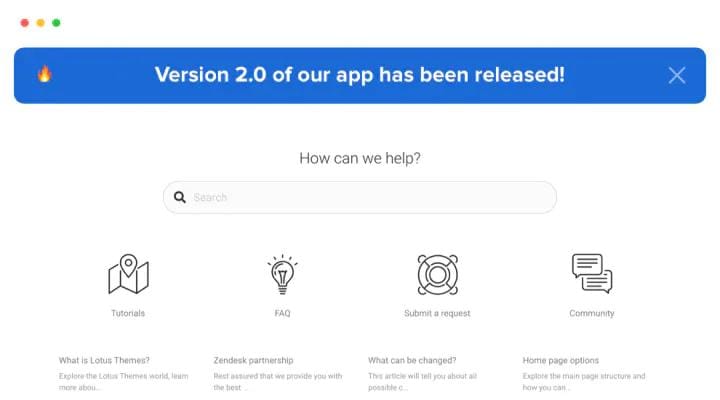Open the FAQ lightbulb icon
This screenshot has height=400, width=720.
tap(282, 274)
